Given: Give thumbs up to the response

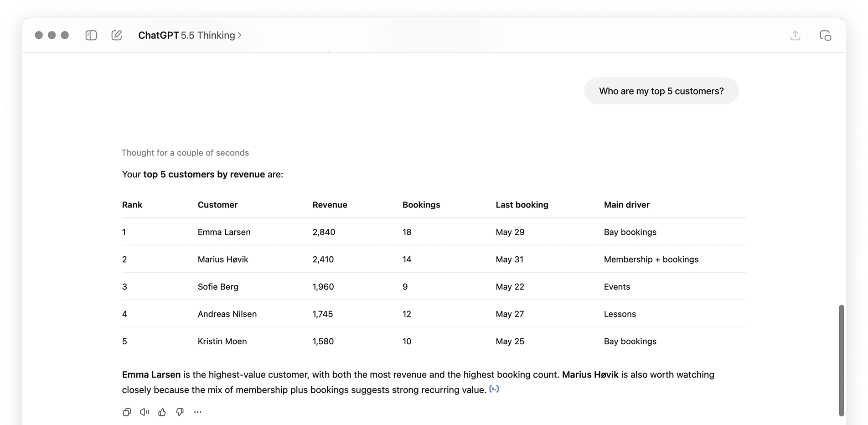Looking at the screenshot, I should pos(162,412).
